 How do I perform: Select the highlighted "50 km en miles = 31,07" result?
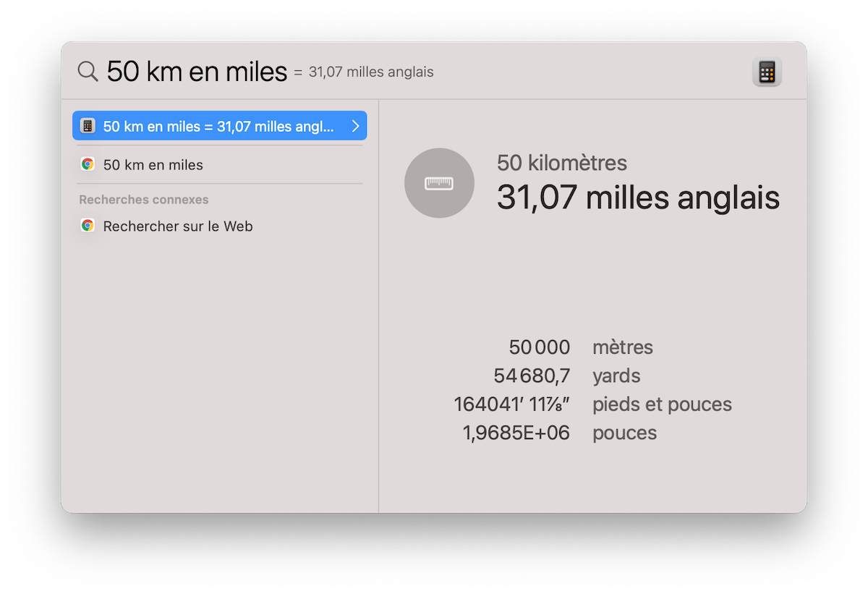click(x=217, y=124)
